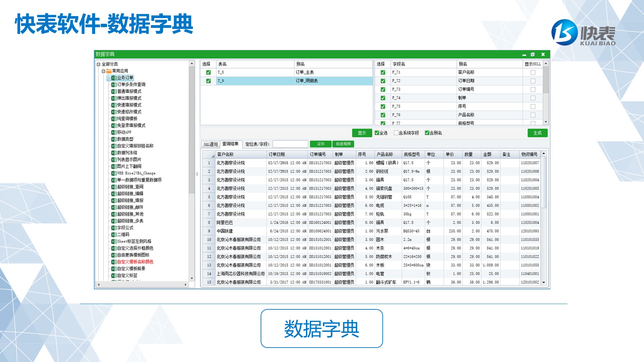Click the 定位 button

321,144
